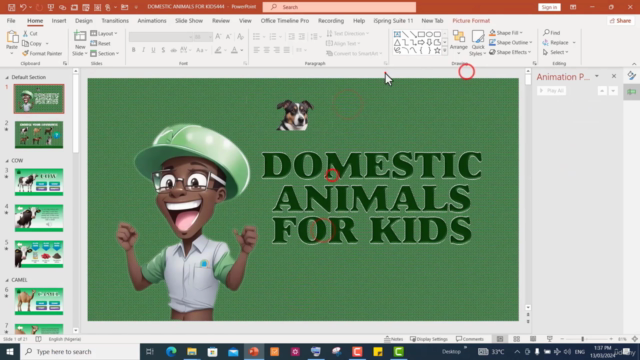Toggle Italic formatting
640x360 pixels.
click(x=143, y=50)
